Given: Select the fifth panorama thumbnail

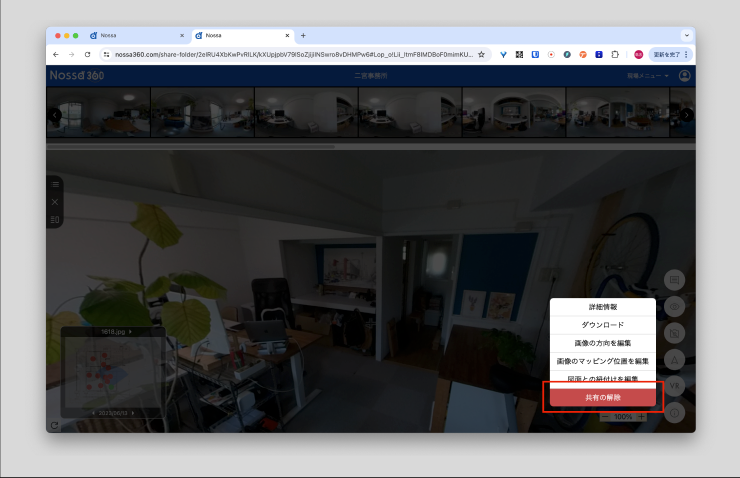Looking at the screenshot, I should (x=514, y=112).
